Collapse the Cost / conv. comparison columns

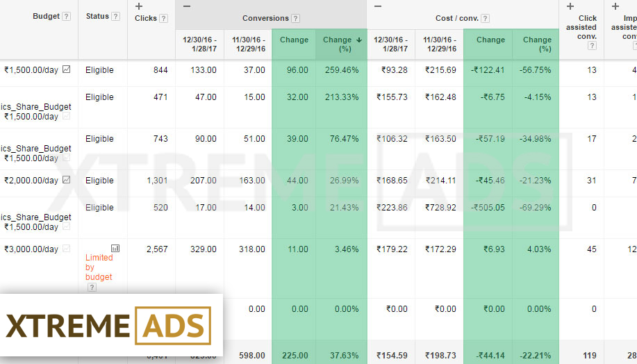pyautogui.click(x=378, y=6)
